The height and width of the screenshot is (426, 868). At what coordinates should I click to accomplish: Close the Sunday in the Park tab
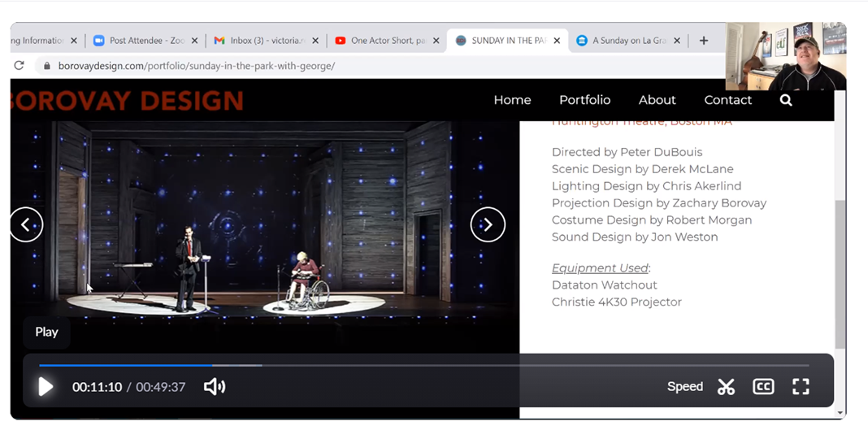click(557, 41)
